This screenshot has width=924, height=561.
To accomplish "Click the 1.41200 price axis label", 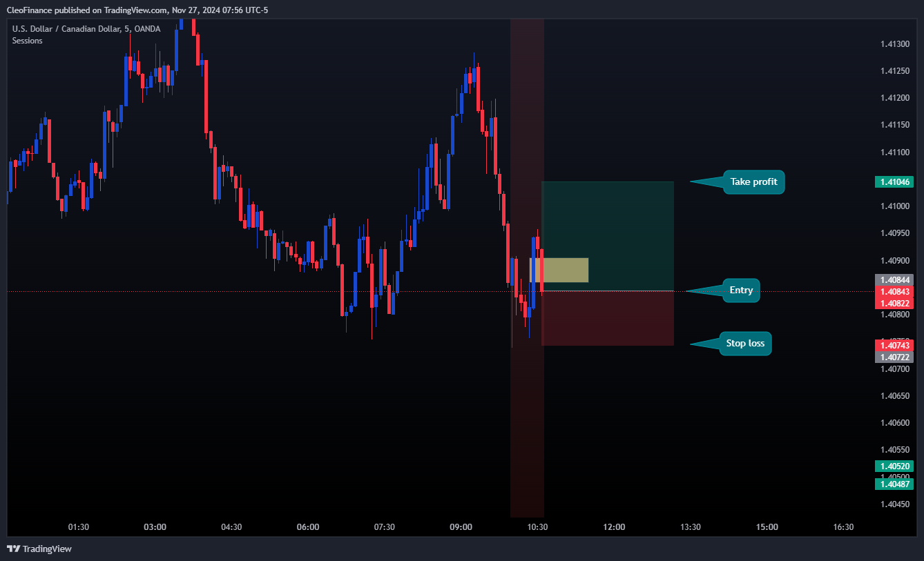I will pyautogui.click(x=894, y=97).
